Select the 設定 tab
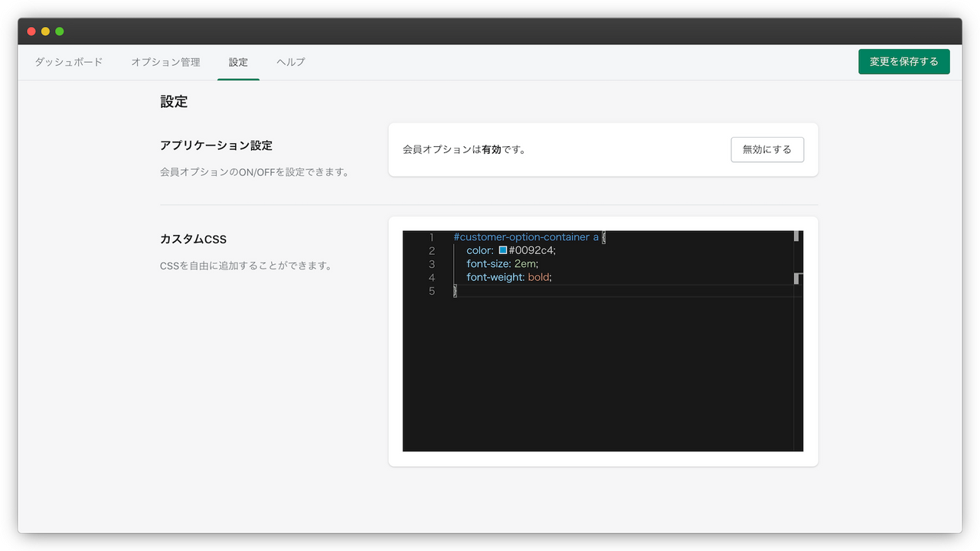The width and height of the screenshot is (980, 551). click(238, 62)
